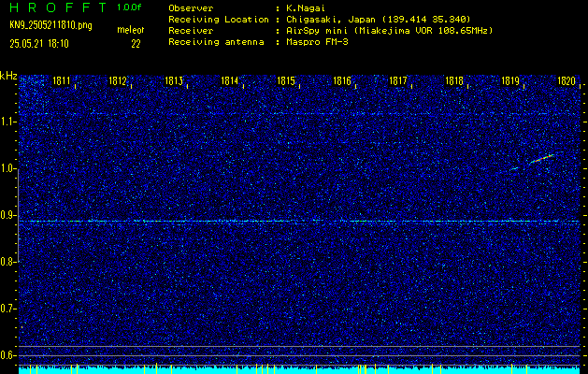Click the 0.9 kHz axis label

[x=7, y=215]
